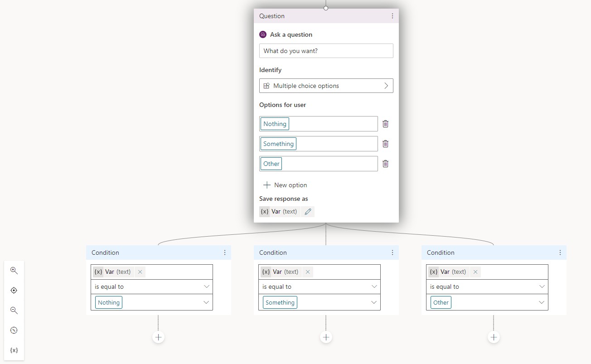The image size is (591, 364).
Task: Click the 'Identify' label
Action: (x=271, y=70)
